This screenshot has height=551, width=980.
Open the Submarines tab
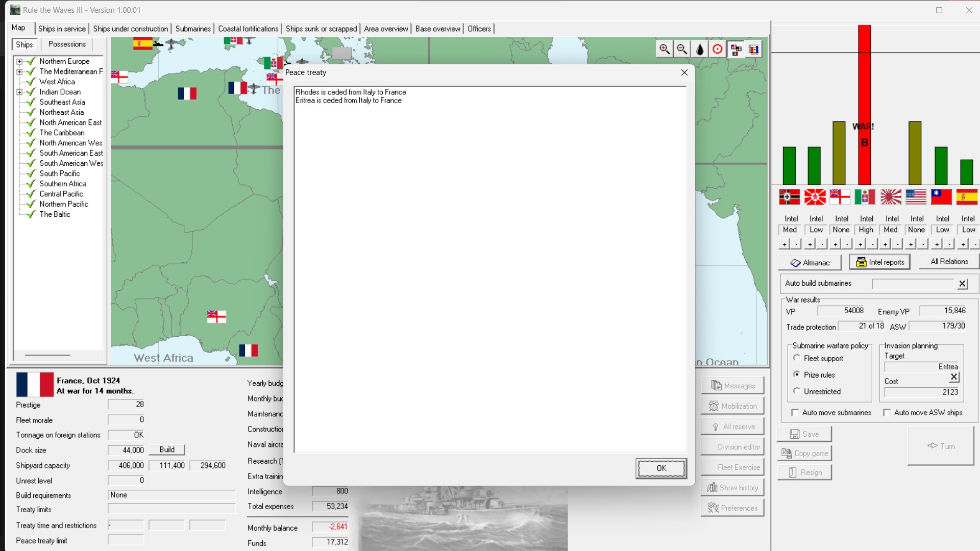click(x=193, y=29)
